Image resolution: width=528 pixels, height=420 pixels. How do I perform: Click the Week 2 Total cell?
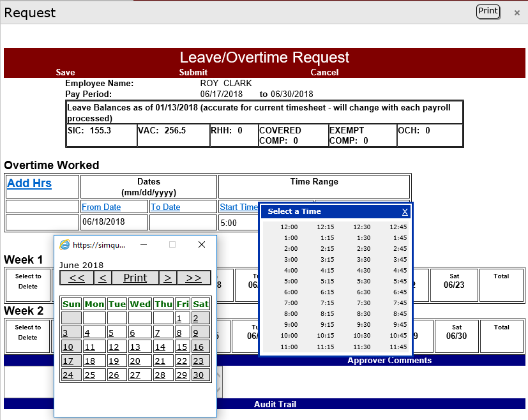[501, 336]
